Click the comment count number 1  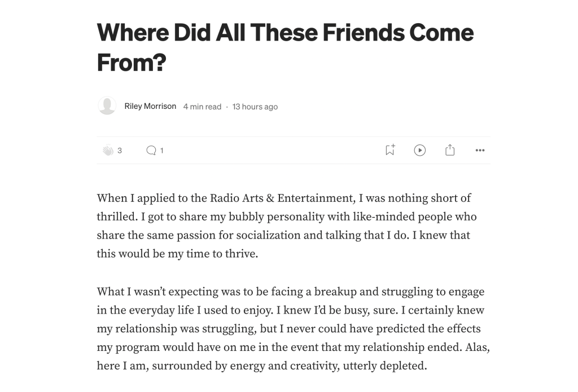click(162, 151)
